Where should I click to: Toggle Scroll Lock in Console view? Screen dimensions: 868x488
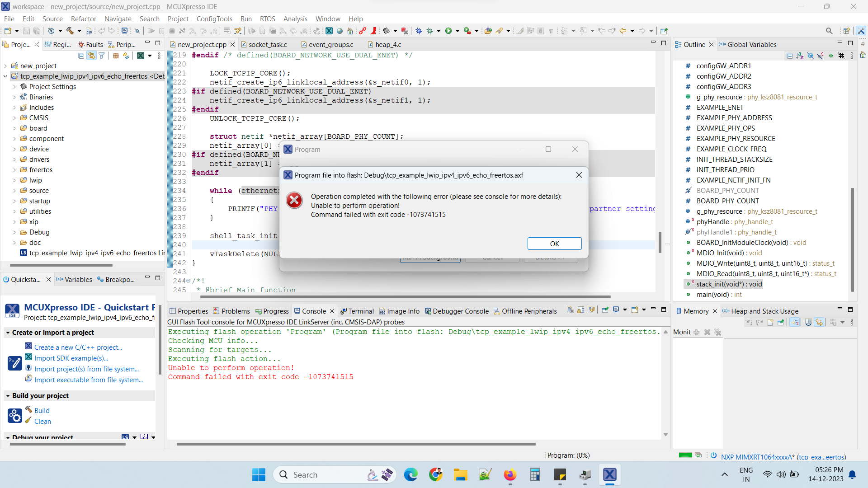coord(580,310)
